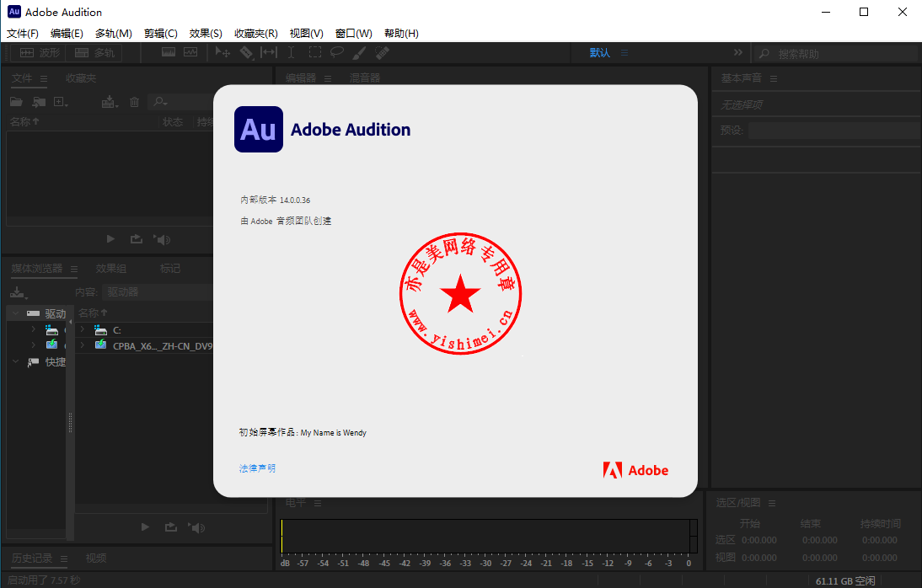
Task: Open the 窗口(W) menu
Action: tap(353, 34)
